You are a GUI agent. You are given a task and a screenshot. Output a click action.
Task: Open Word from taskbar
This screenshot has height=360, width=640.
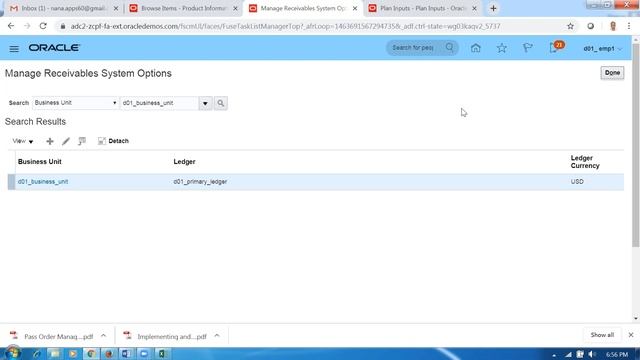click(x=127, y=353)
